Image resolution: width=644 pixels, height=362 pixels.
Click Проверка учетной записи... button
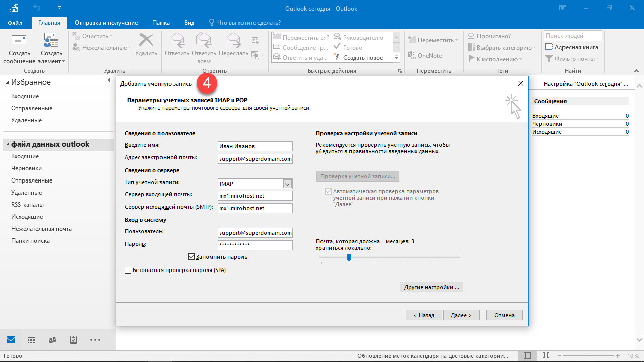[x=358, y=176]
